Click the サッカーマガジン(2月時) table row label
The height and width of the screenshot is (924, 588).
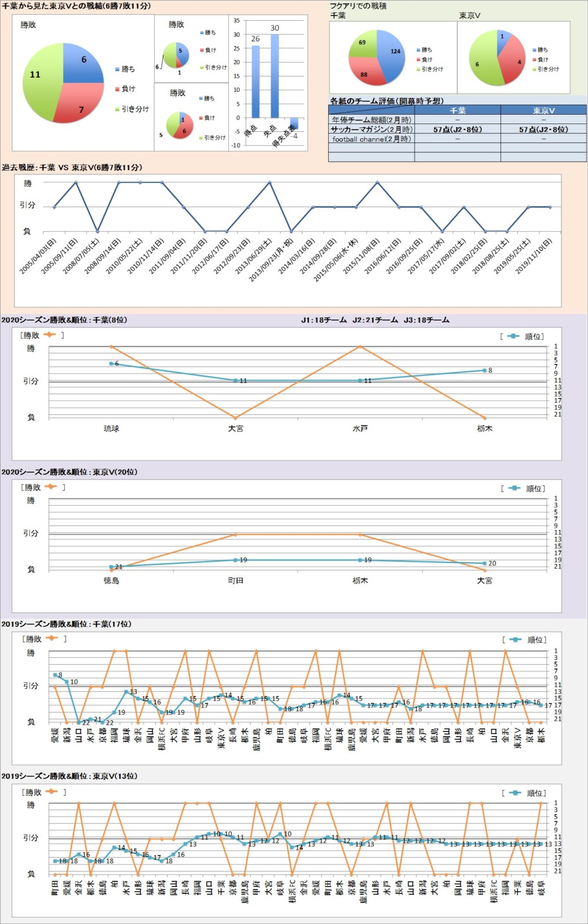371,129
